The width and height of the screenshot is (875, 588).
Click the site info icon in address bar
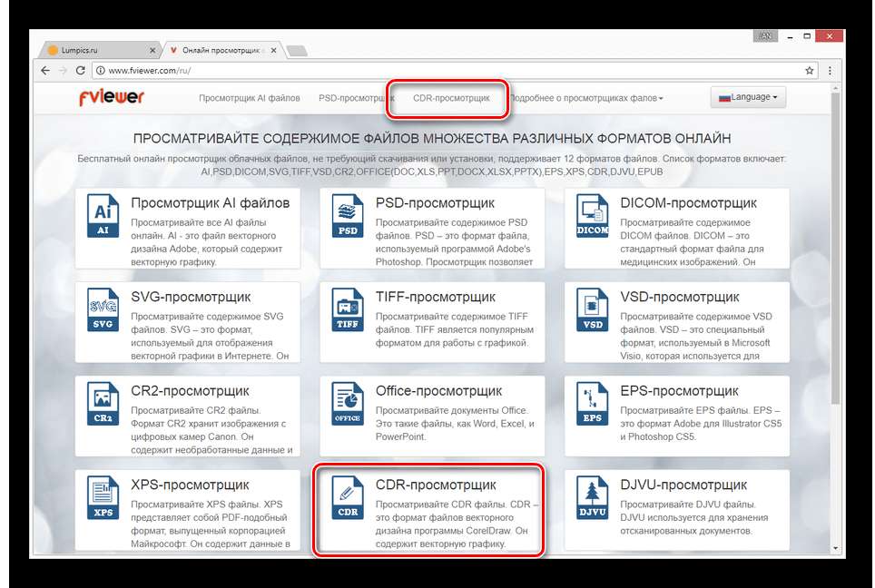tap(101, 70)
